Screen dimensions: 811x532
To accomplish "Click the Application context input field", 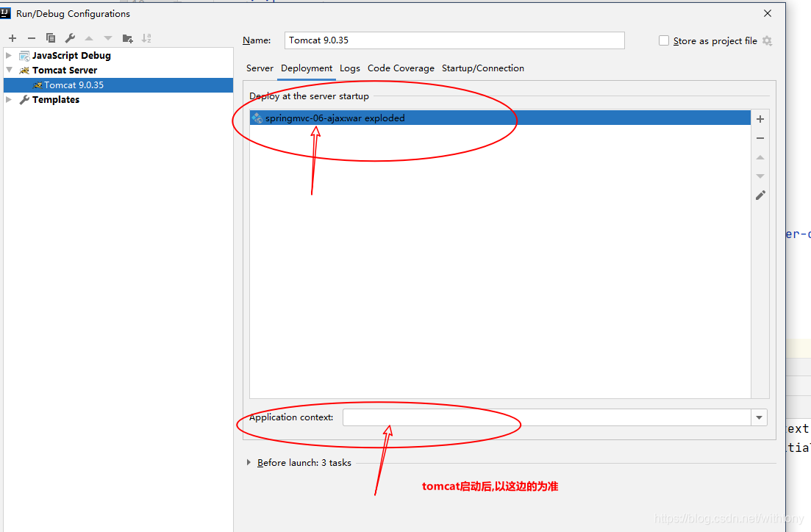I will [547, 417].
